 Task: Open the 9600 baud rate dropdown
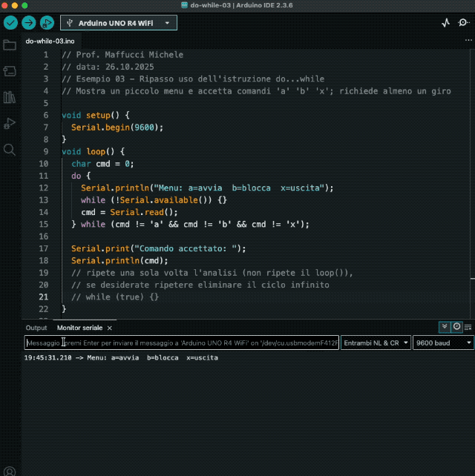point(443,343)
